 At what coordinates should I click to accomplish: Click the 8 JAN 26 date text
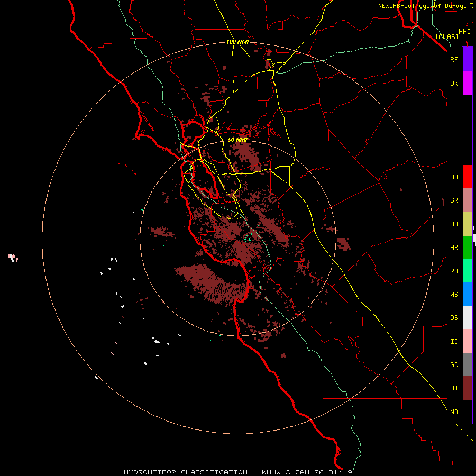point(304,472)
